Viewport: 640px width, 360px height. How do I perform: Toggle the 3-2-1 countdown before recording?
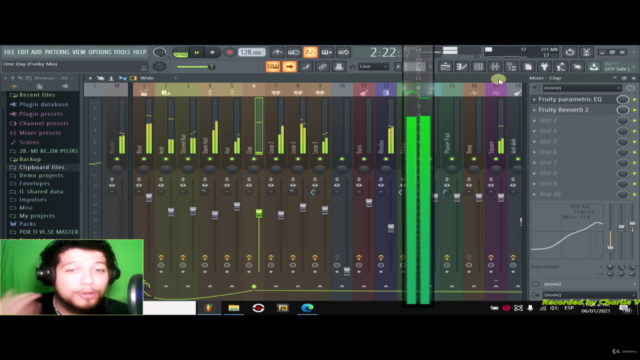(x=310, y=52)
